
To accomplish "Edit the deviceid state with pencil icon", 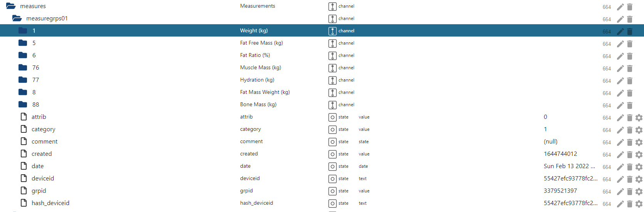I will [x=620, y=179].
